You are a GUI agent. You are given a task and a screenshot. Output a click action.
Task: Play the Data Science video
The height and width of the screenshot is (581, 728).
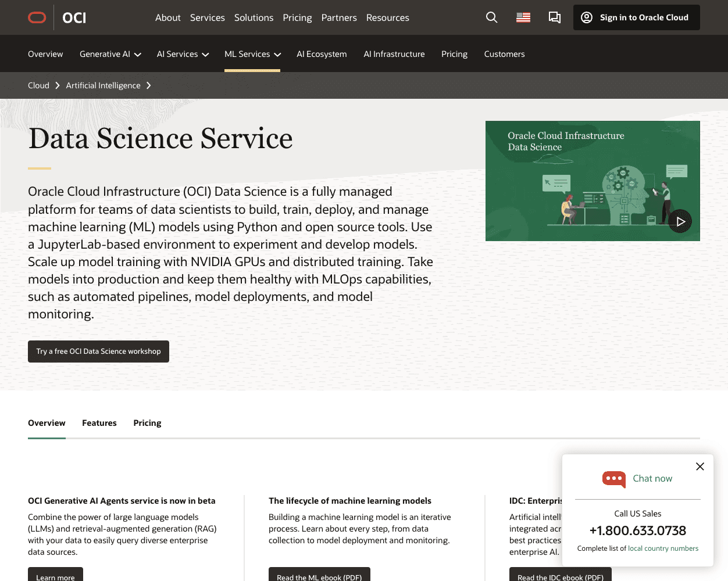(x=680, y=221)
